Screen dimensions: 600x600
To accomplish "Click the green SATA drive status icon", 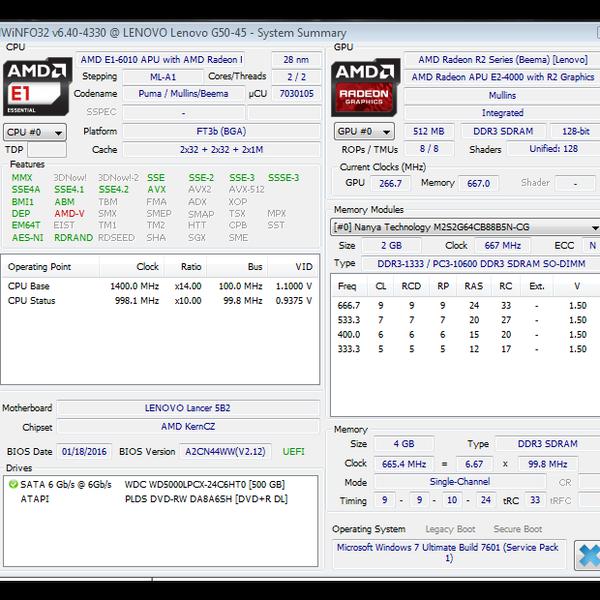I will pyautogui.click(x=13, y=484).
